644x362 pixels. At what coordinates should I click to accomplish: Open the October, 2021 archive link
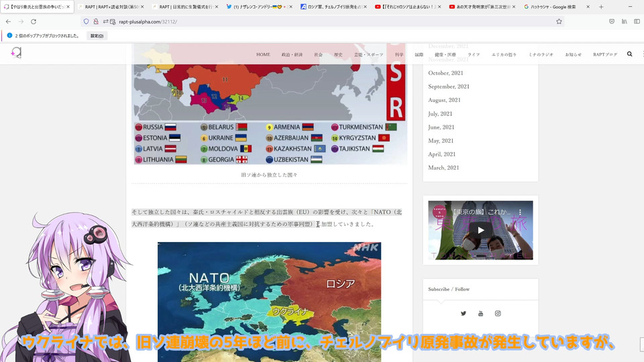(x=445, y=72)
